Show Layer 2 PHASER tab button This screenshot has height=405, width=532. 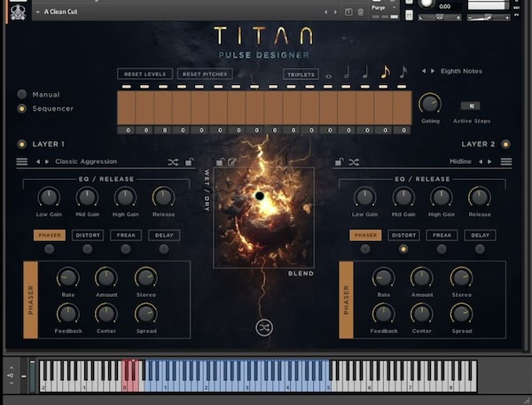coord(365,235)
